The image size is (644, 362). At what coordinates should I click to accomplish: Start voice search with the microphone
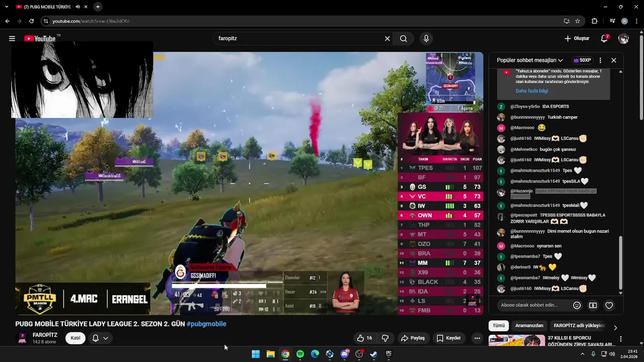point(426,39)
